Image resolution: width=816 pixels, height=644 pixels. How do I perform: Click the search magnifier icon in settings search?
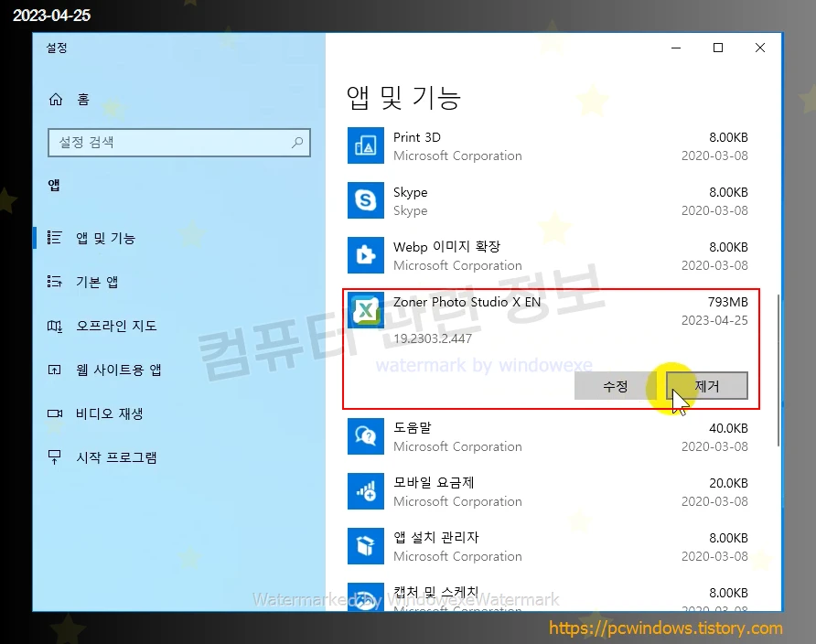tap(297, 142)
